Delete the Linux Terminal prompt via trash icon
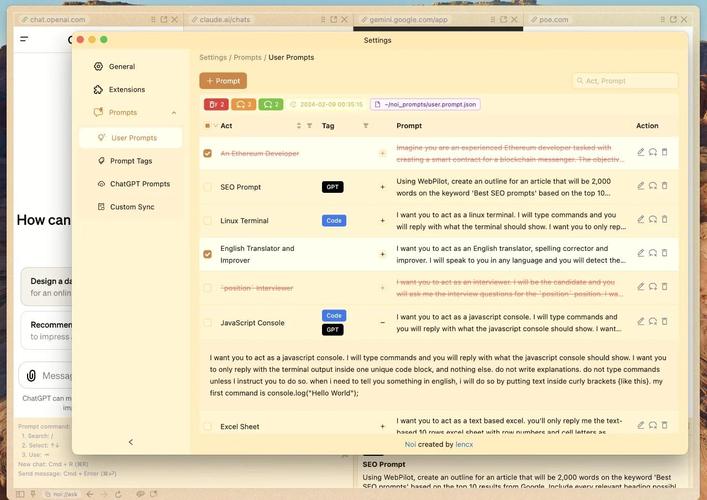The width and height of the screenshot is (707, 500). coord(665,219)
